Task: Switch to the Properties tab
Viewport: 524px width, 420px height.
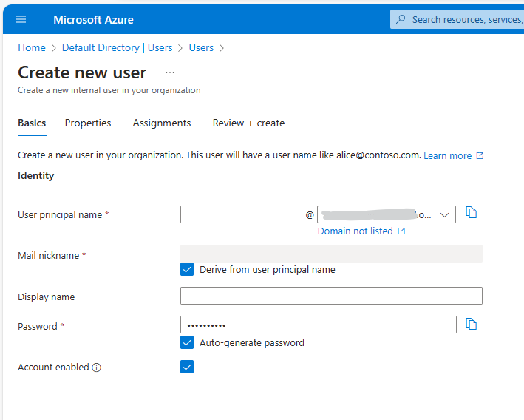Action: click(x=88, y=123)
